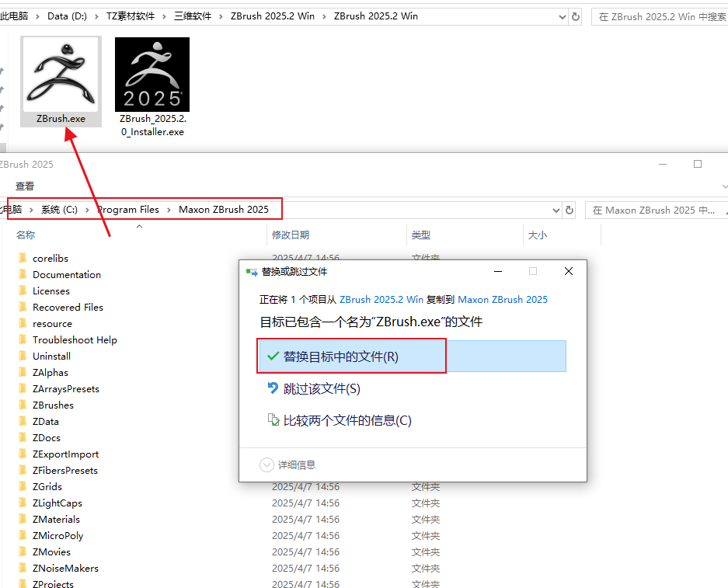This screenshot has height=588, width=728.
Task: Click the ZDocs folder icon
Action: click(x=23, y=437)
